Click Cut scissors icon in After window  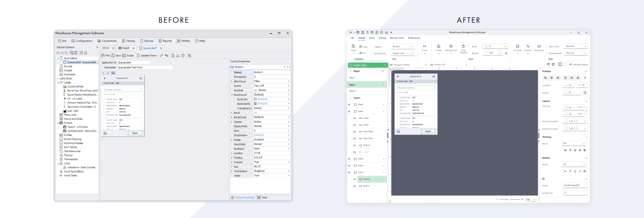click(x=360, y=53)
